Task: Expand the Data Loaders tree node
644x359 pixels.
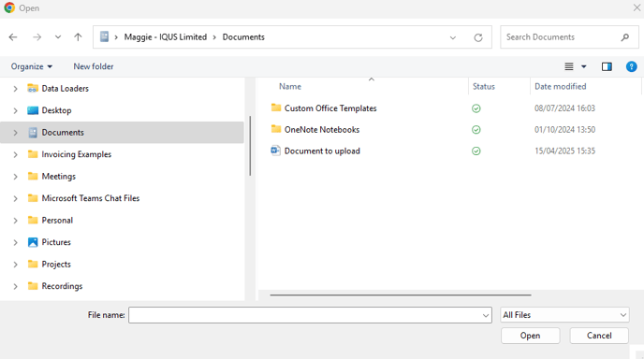Action: click(15, 89)
